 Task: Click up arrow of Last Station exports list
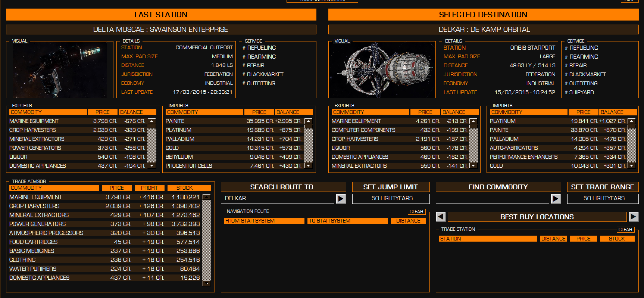152,121
